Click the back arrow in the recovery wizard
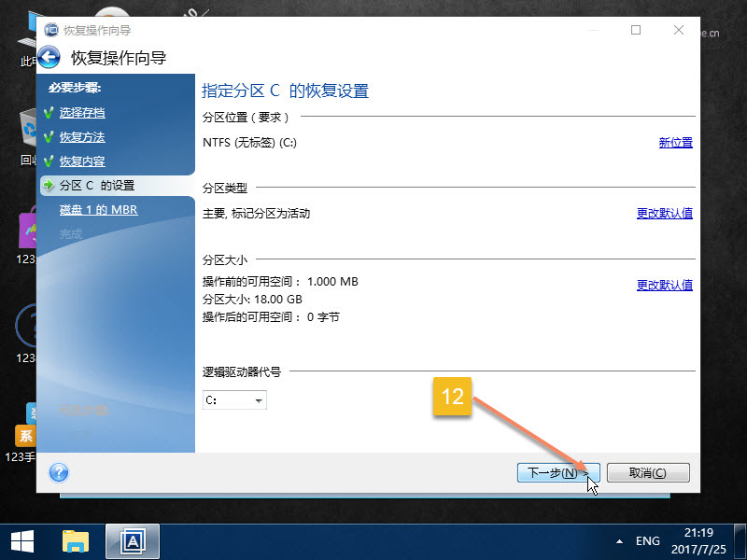Viewport: 747px width, 560px height. pyautogui.click(x=47, y=57)
